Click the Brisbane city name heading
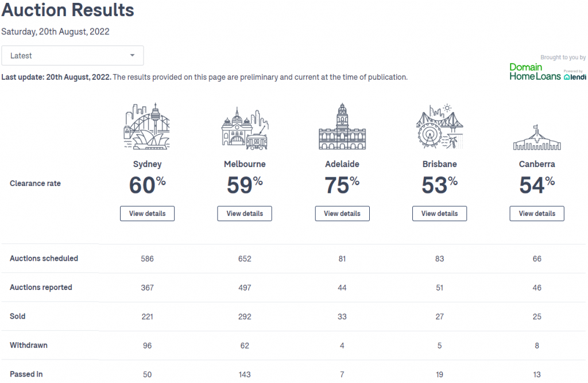 pyautogui.click(x=439, y=164)
